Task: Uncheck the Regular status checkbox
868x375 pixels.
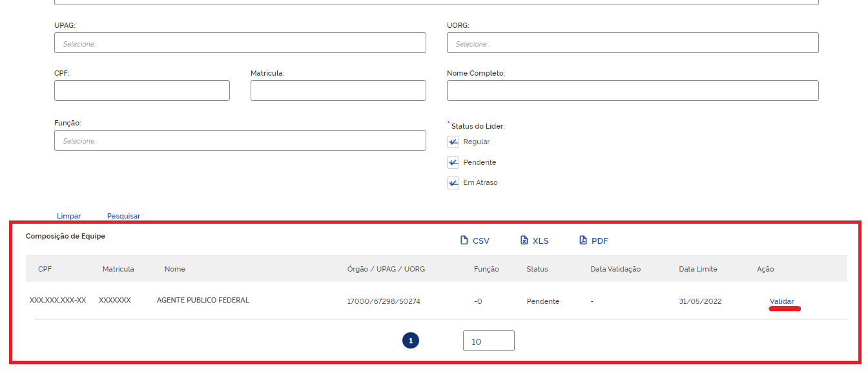Action: [x=453, y=142]
